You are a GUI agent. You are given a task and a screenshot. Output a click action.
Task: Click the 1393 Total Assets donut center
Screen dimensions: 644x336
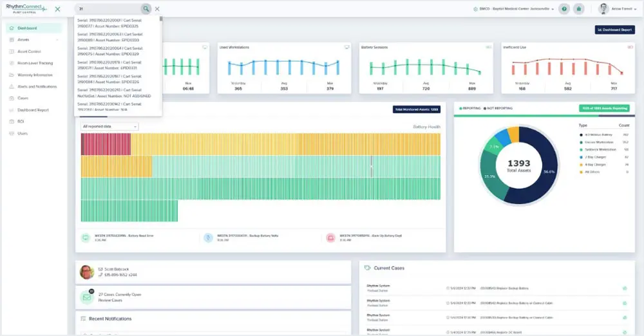pos(518,165)
